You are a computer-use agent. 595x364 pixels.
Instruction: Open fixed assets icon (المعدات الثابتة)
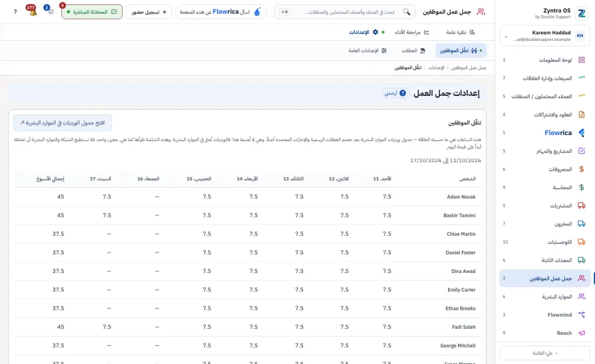[x=581, y=260]
